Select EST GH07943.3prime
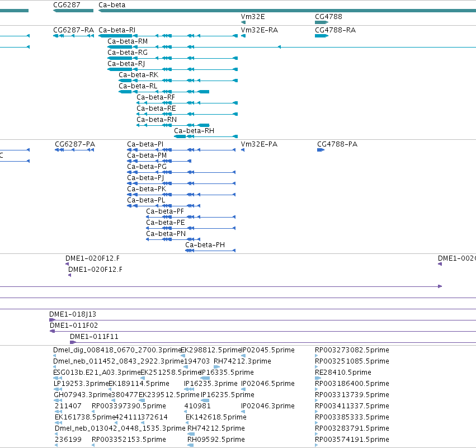 83,395
